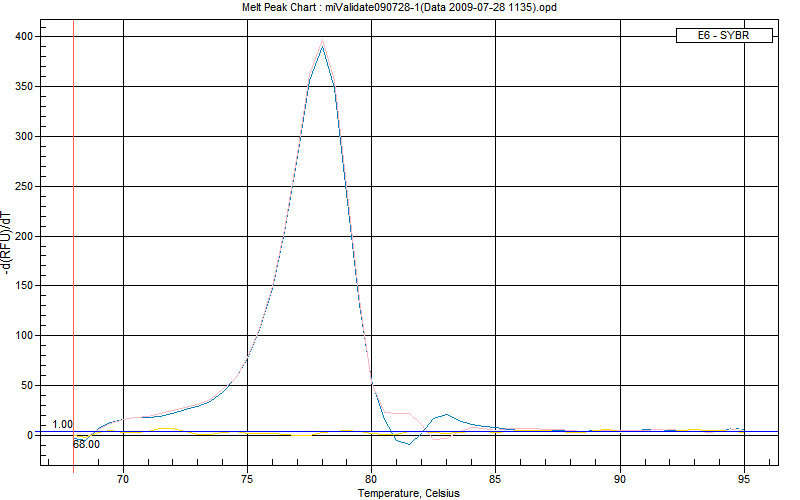This screenshot has height=500, width=800.
Task: Click the y-axis tick value 300
Action: 24,137
